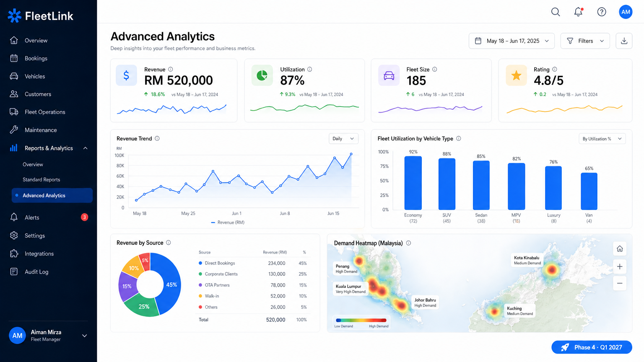
Task: Click the Low to High Demand gradient legend
Action: coord(361,321)
